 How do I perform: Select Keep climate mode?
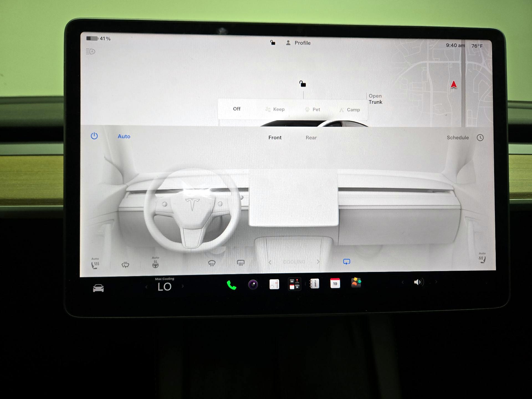275,109
